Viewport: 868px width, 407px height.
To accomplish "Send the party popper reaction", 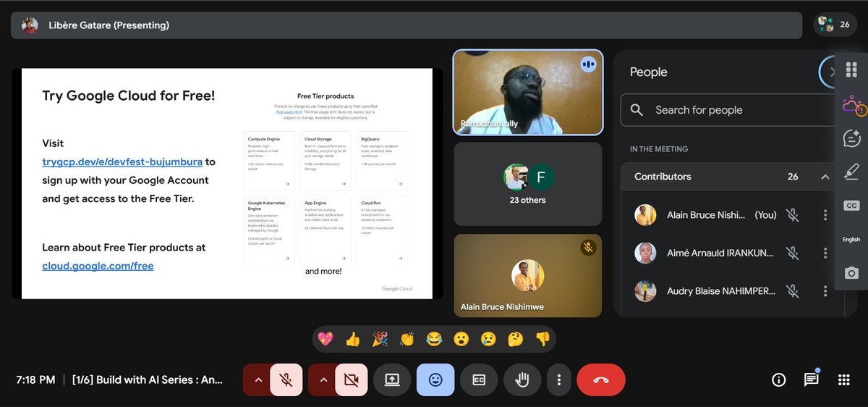I will [380, 338].
